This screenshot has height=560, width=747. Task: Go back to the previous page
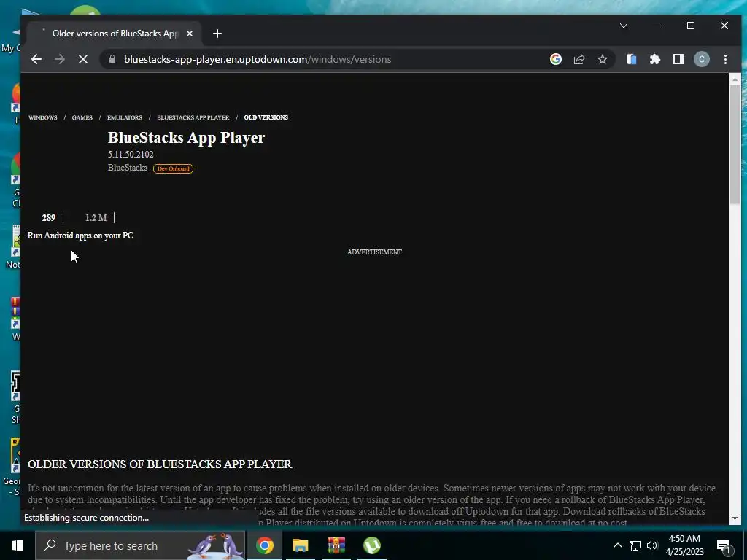[x=36, y=59]
